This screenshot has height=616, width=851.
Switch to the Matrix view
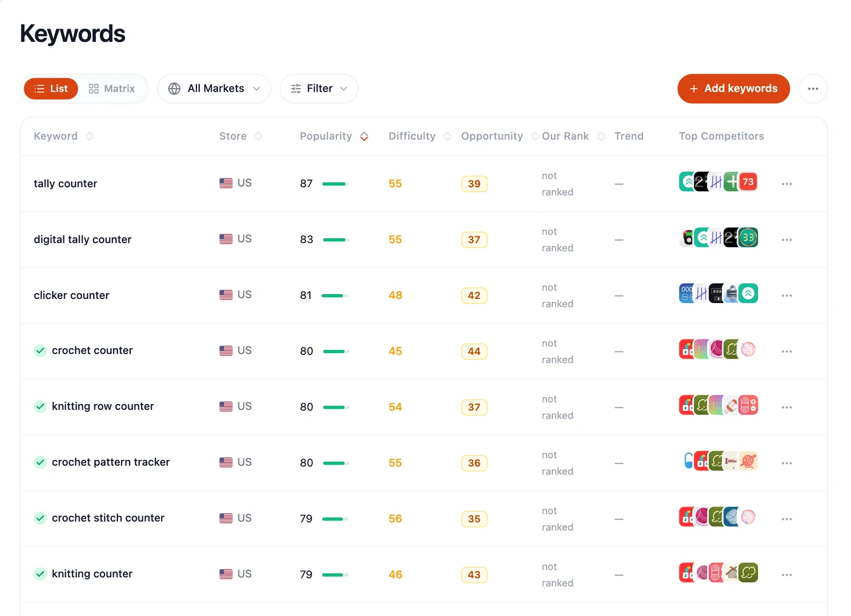(x=112, y=89)
